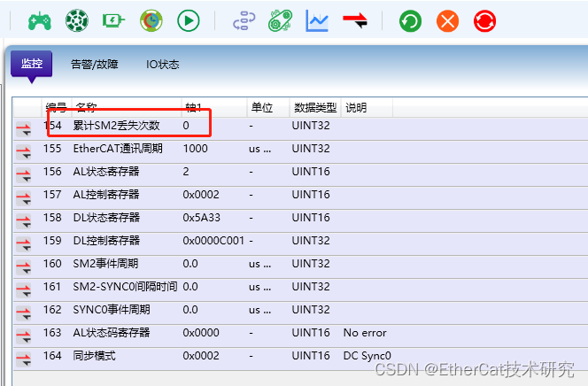
Task: Select the SYNC0事件周期 parameter name
Action: click(x=112, y=310)
